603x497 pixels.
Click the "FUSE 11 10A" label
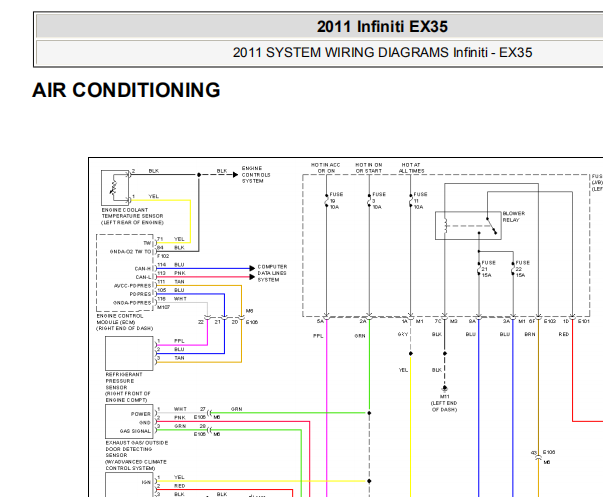[x=420, y=201]
